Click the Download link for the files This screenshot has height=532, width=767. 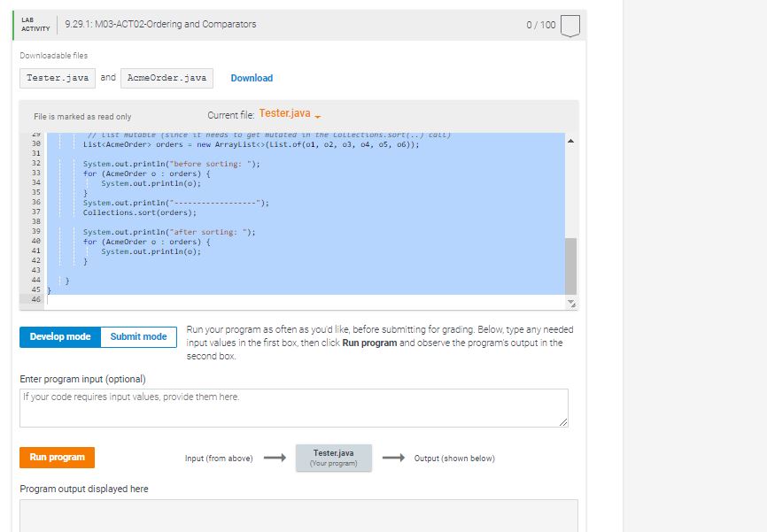click(252, 78)
